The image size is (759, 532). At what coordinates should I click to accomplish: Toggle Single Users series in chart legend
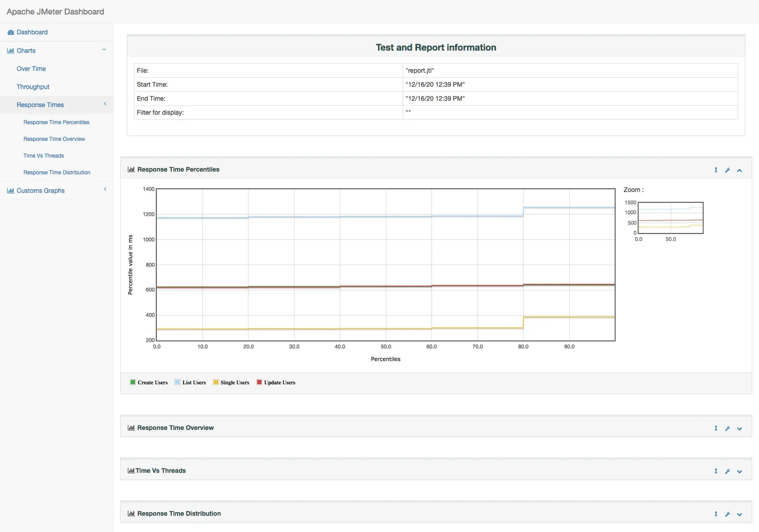231,383
